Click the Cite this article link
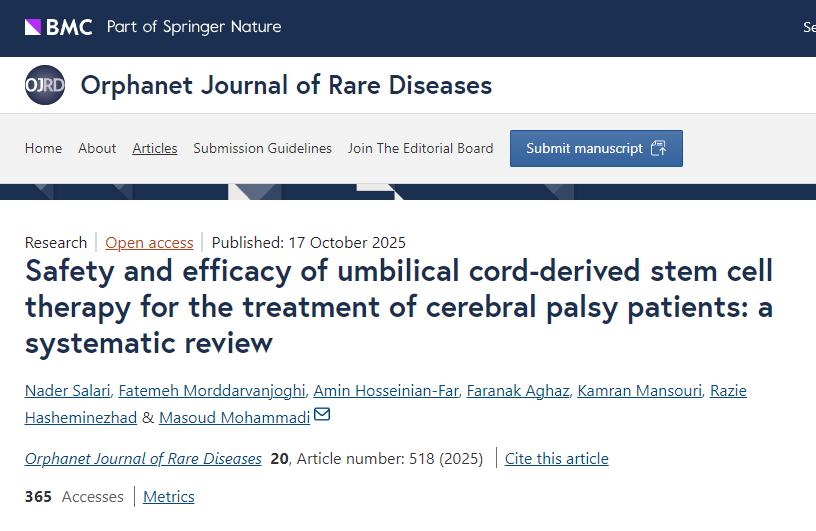The height and width of the screenshot is (531, 816). pyautogui.click(x=556, y=459)
